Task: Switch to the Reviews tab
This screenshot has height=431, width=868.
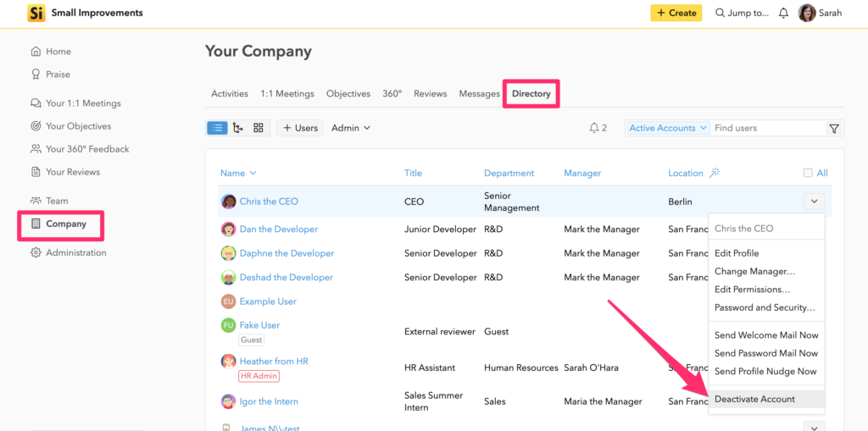Action: click(x=430, y=93)
